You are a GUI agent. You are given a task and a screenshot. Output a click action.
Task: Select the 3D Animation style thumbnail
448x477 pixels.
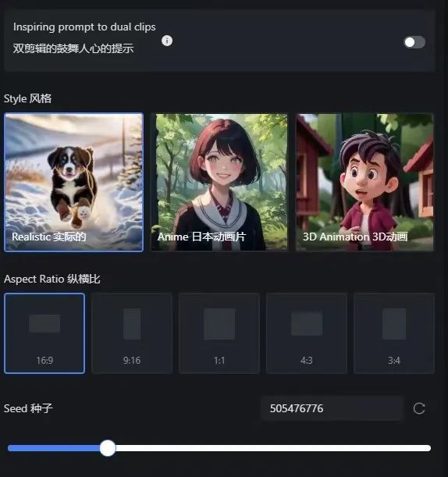[364, 182]
